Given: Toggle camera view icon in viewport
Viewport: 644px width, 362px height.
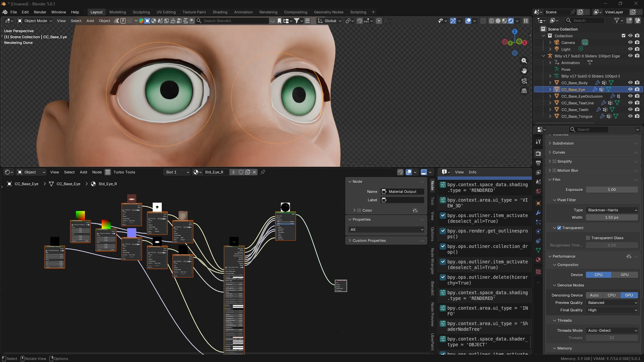Looking at the screenshot, I should (x=524, y=81).
